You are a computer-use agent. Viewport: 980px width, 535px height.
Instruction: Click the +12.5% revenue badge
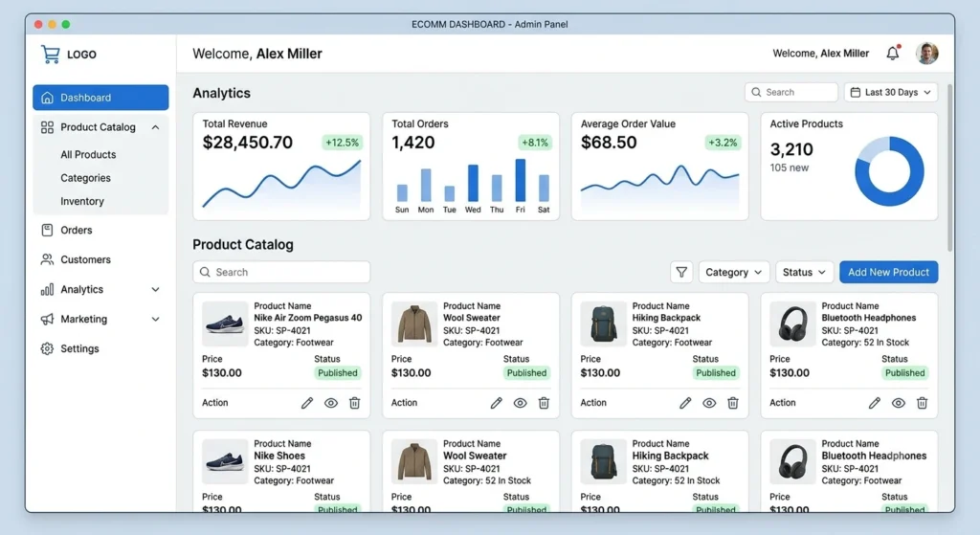coord(342,143)
